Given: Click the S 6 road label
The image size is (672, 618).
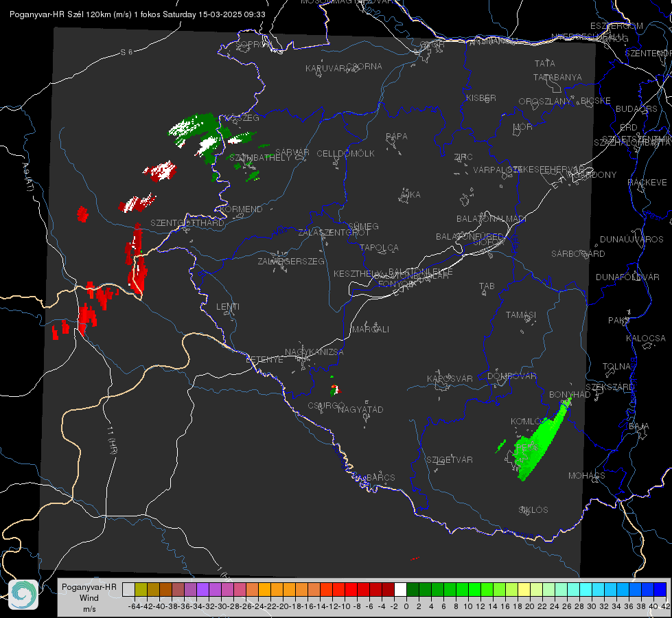Looking at the screenshot, I should pyautogui.click(x=126, y=52).
